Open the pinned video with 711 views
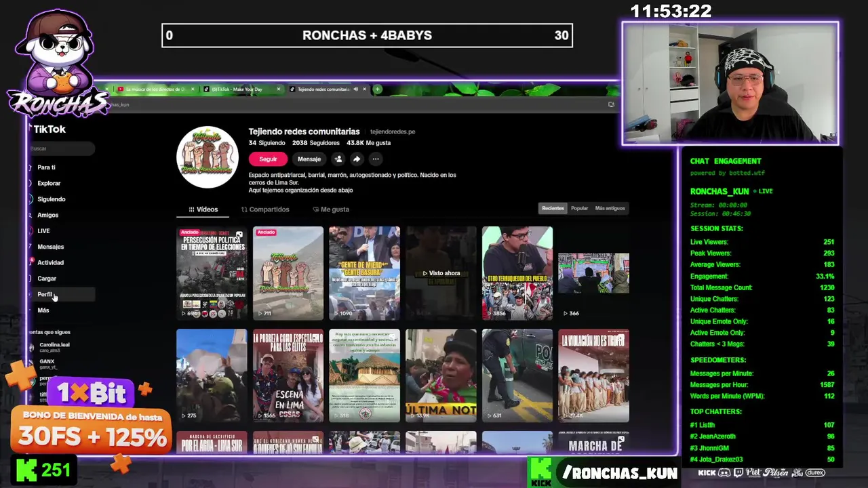This screenshot has height=488, width=868. (x=288, y=273)
